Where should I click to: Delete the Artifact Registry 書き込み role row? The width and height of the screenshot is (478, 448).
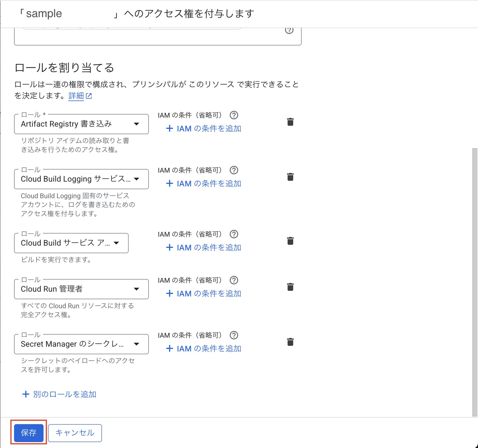[x=290, y=122]
